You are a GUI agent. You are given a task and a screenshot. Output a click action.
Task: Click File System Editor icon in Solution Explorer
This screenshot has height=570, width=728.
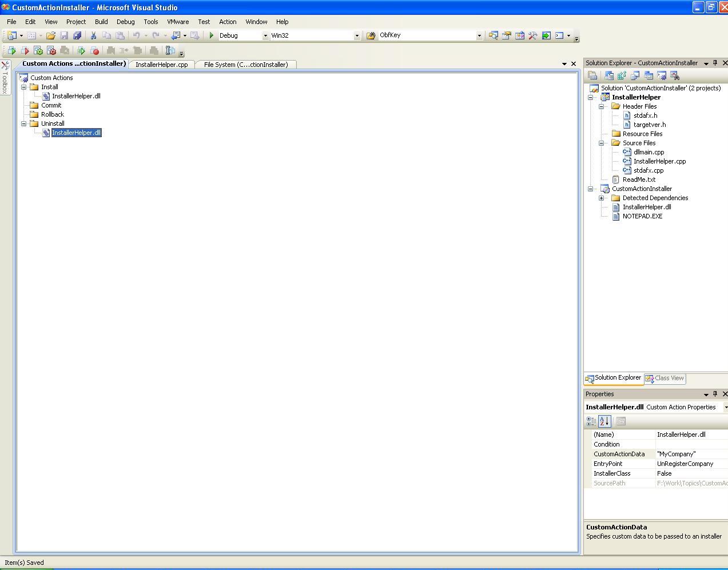[609, 75]
